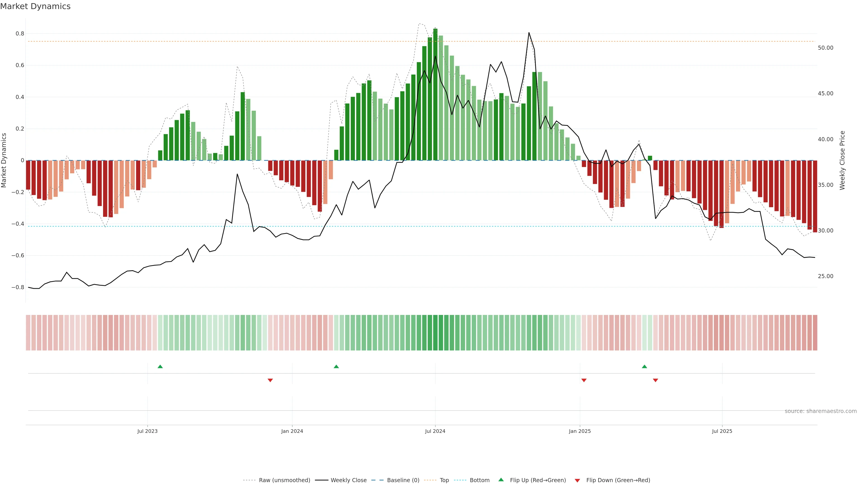Click the last red flip-down triangle in 2025

(x=655, y=380)
